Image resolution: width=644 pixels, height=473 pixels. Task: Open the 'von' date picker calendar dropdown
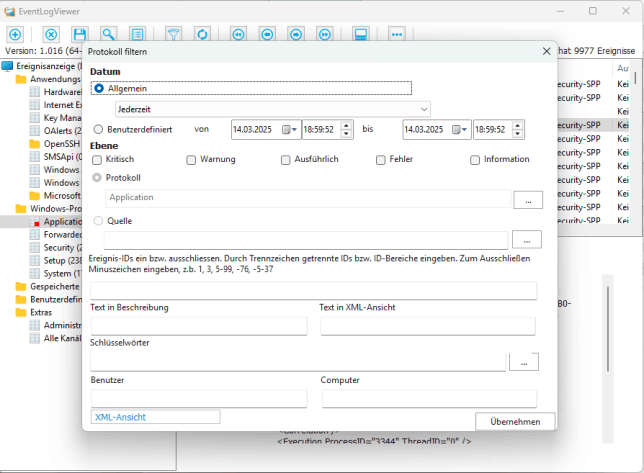point(291,129)
